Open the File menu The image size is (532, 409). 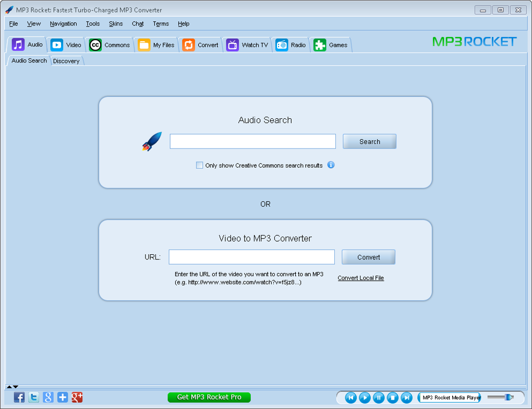[x=14, y=24]
